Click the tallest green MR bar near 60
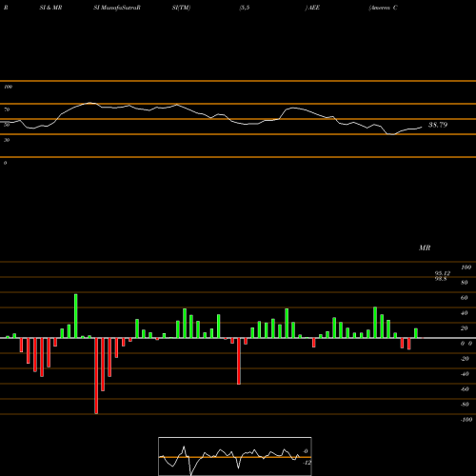Screen dimensions: 476x476 [x=76, y=316]
